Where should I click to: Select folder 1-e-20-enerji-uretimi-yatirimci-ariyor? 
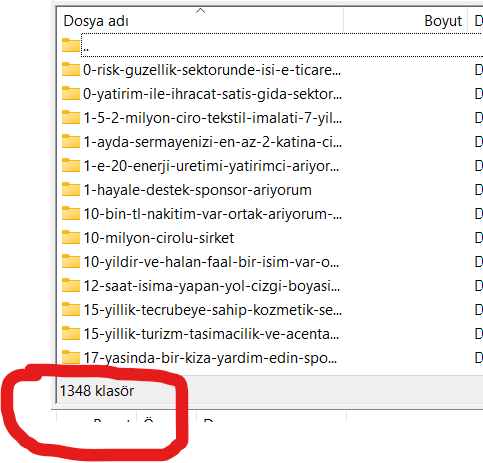tap(211, 166)
